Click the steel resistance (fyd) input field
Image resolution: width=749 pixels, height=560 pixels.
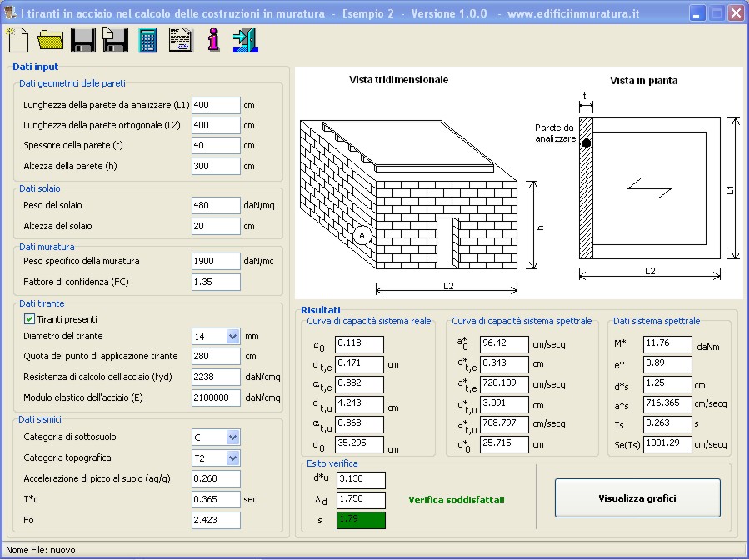[216, 377]
